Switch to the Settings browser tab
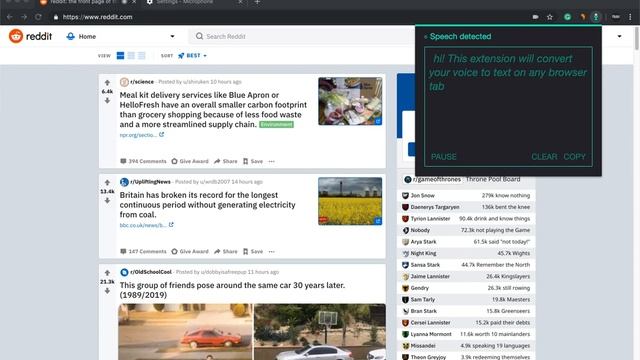This screenshot has height=360, width=640. [x=194, y=2]
